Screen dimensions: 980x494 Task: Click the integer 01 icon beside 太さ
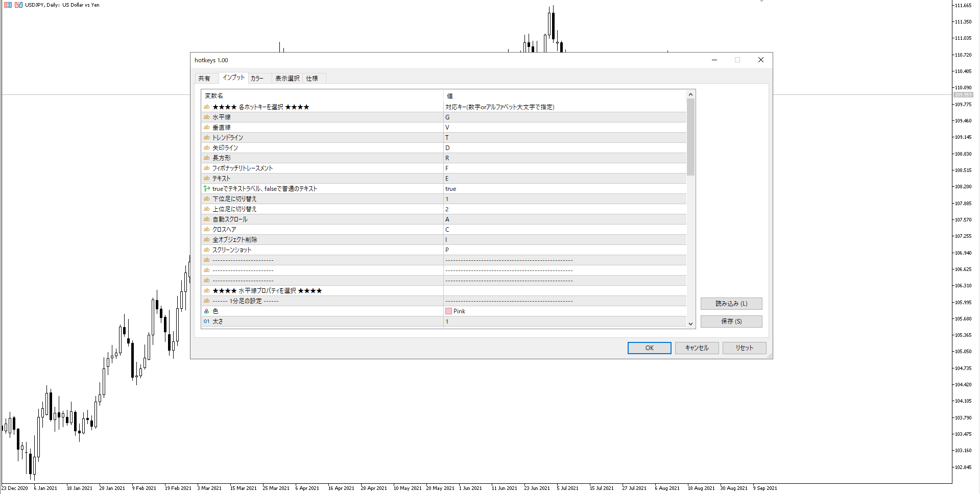[x=207, y=322]
